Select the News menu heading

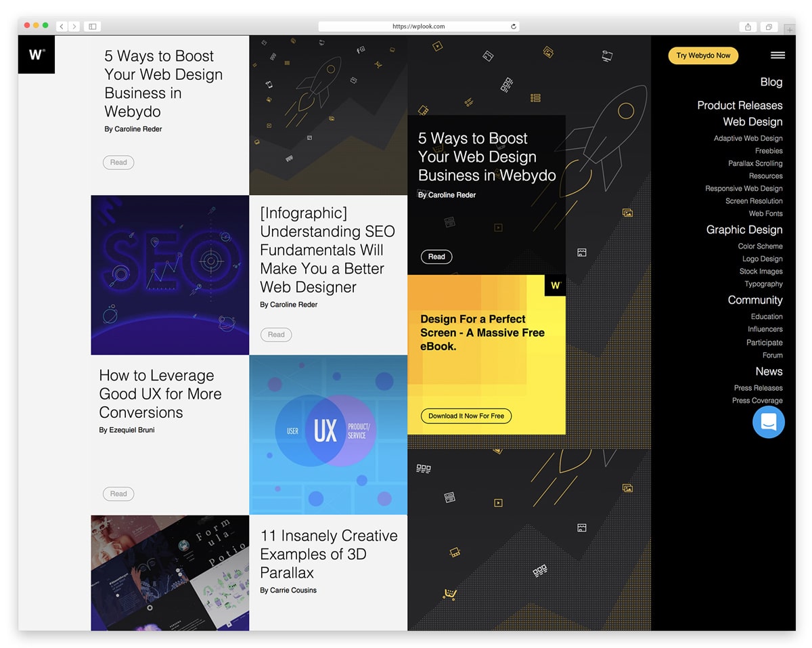pos(769,371)
